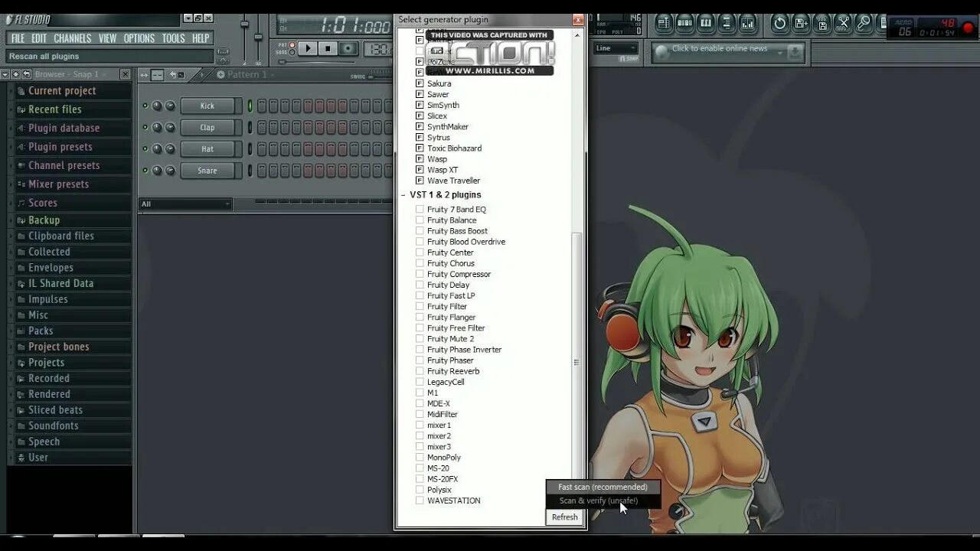Screen dimensions: 980x551
Task: Open the Piano roll toolbar icon
Action: (x=705, y=23)
